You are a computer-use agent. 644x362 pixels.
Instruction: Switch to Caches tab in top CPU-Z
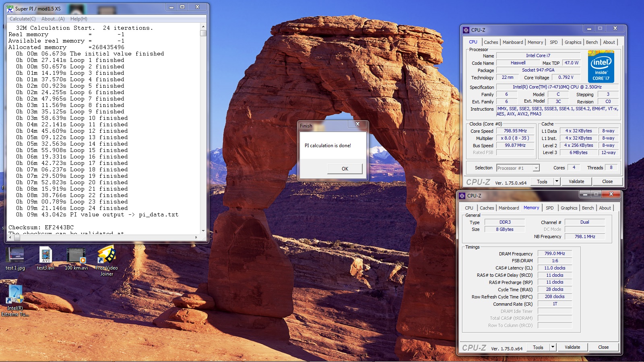click(491, 42)
